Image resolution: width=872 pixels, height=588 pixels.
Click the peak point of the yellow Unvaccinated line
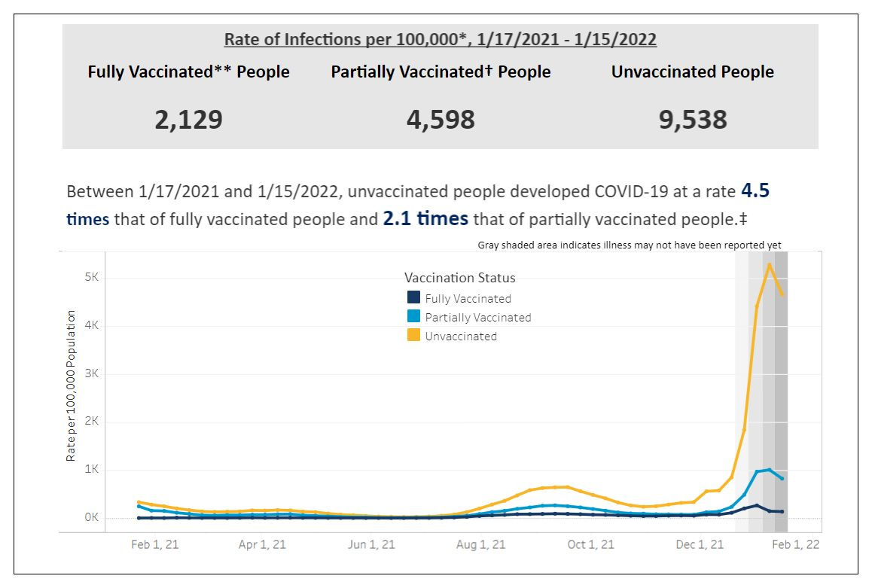(770, 264)
